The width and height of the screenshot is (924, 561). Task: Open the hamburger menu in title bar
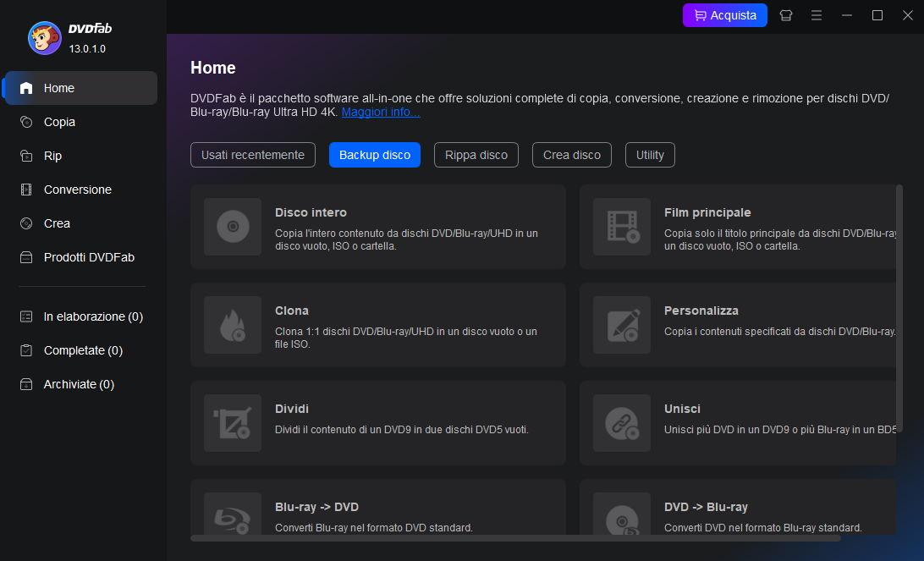[817, 15]
